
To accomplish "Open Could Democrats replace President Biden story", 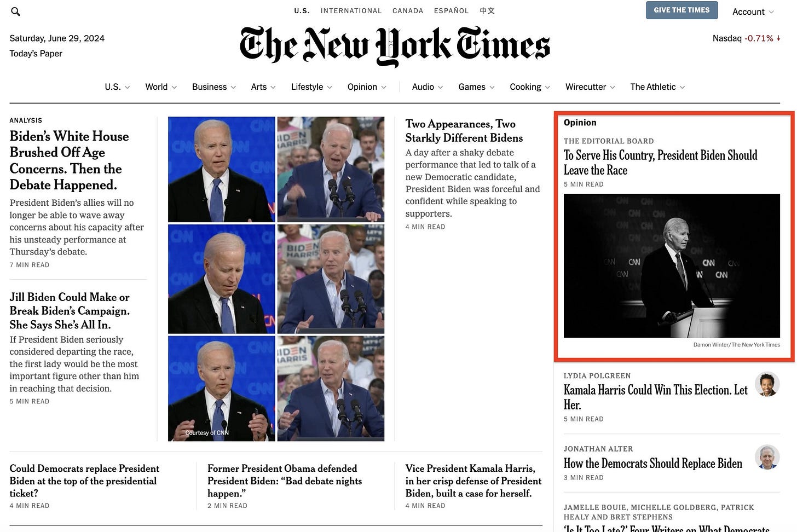I will pos(84,481).
